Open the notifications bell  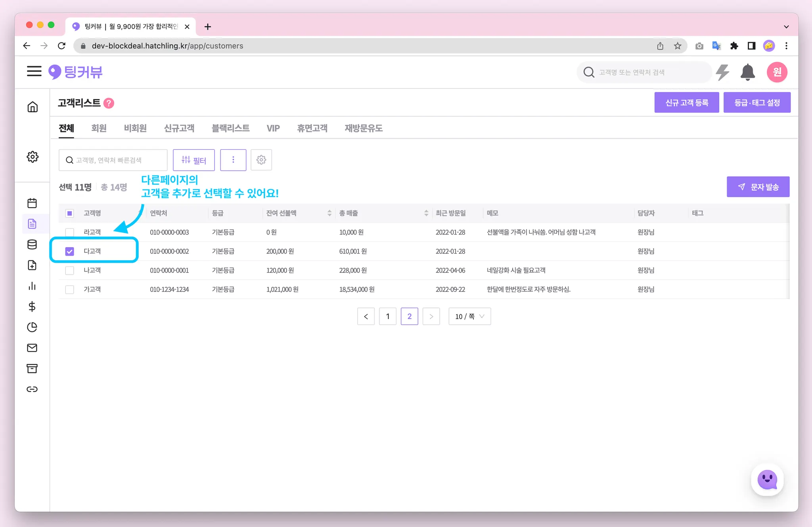point(747,72)
